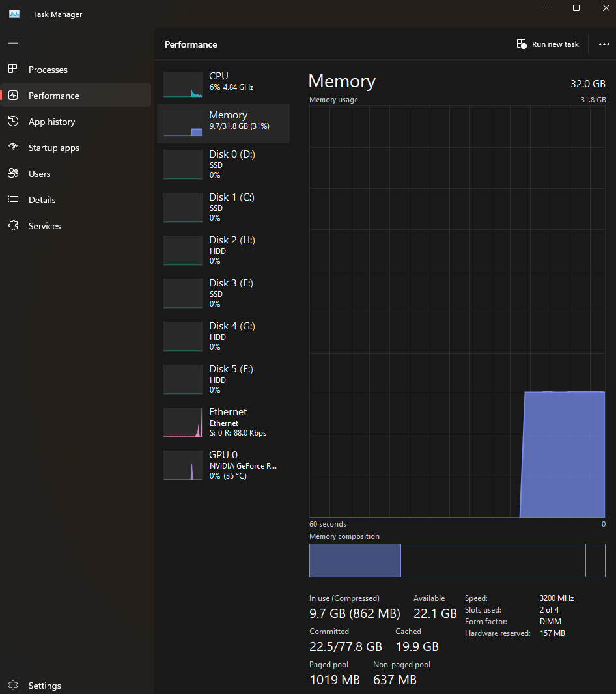
Task: Click the In use memory composition segment
Action: click(x=355, y=560)
